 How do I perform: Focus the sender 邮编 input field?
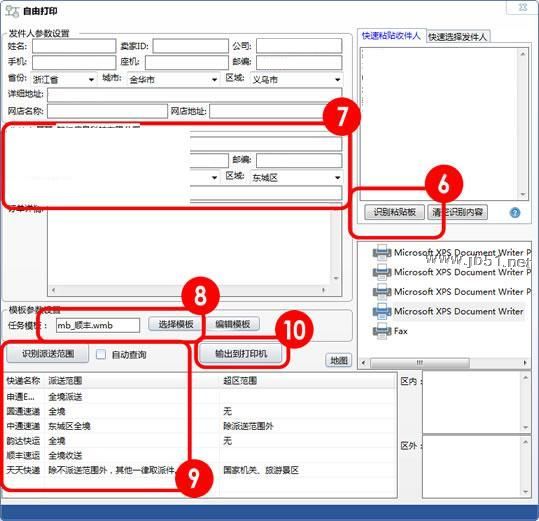(299, 62)
